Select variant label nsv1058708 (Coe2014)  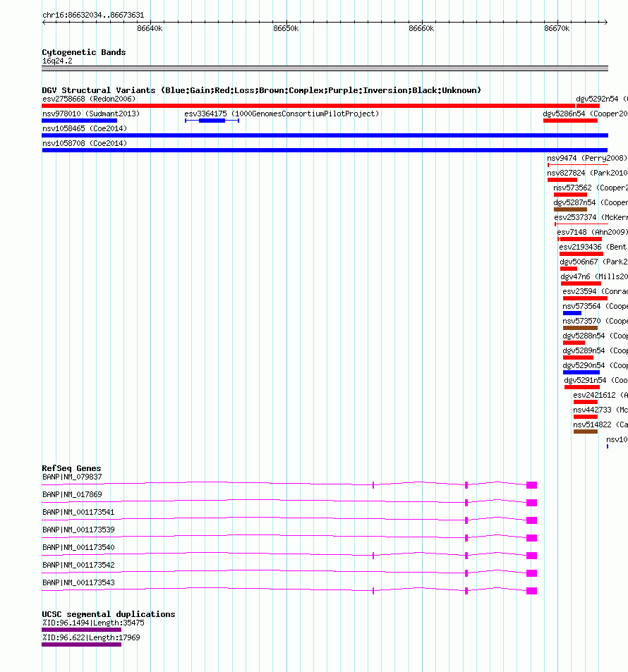point(85,143)
